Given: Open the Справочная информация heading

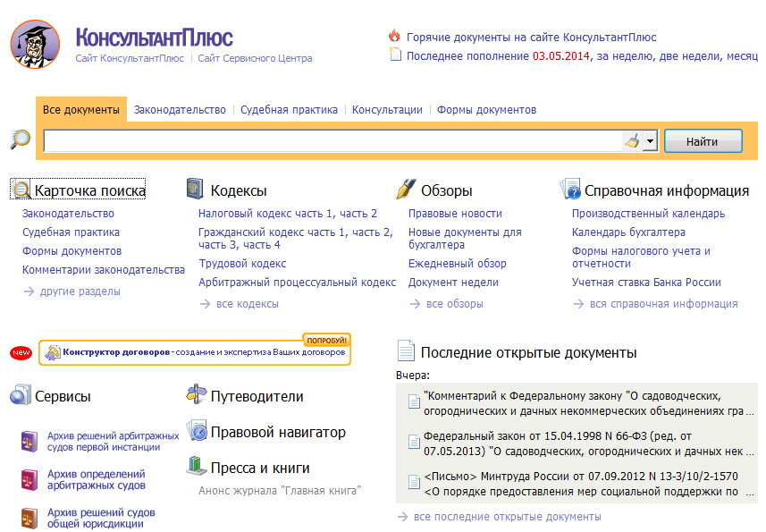Looking at the screenshot, I should (667, 190).
